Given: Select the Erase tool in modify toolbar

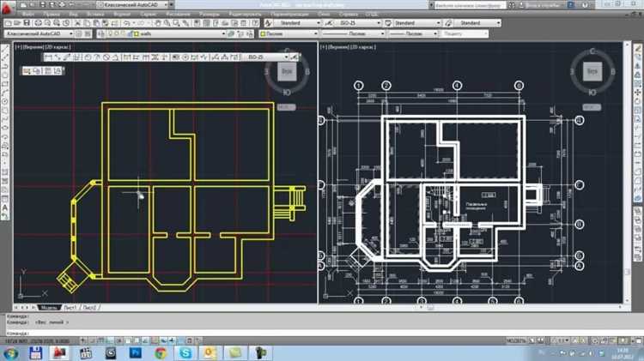Looking at the screenshot, I should click(638, 49).
